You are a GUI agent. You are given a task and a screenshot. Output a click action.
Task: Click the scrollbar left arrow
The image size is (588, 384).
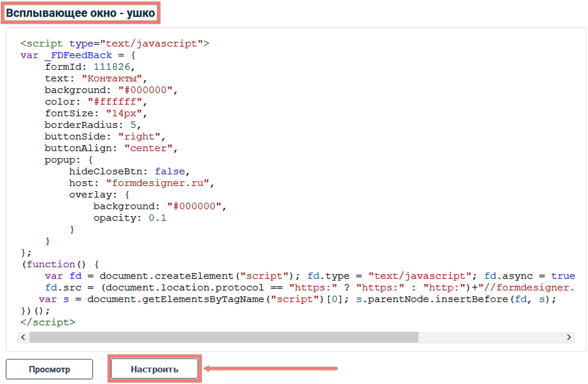pyautogui.click(x=24, y=337)
